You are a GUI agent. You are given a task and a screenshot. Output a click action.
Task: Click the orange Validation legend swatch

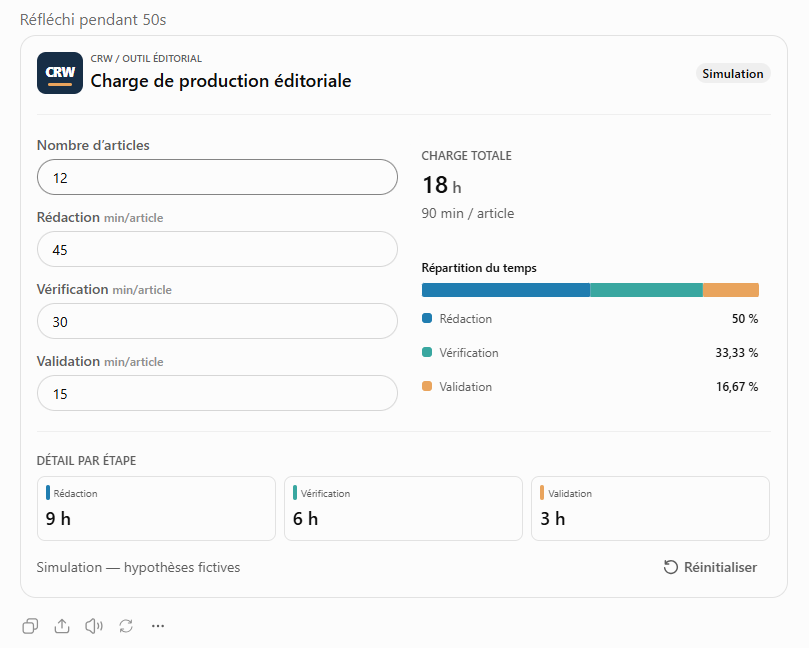tap(427, 386)
